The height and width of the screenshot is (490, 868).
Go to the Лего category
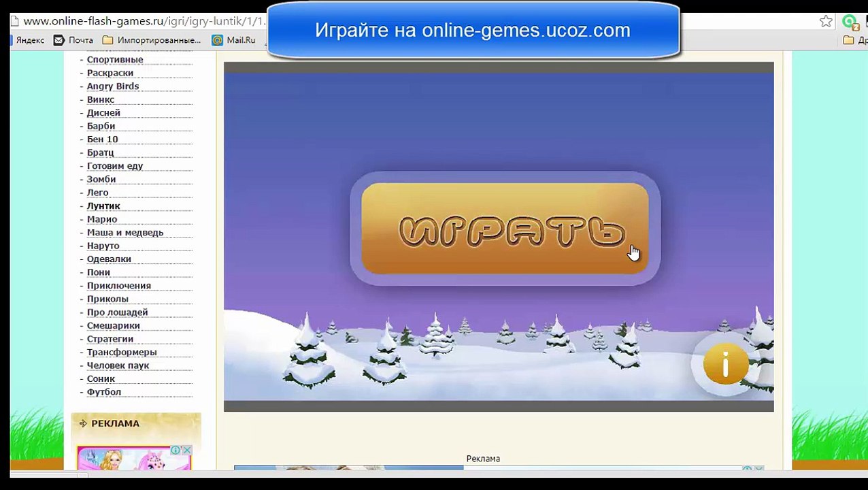(x=97, y=193)
